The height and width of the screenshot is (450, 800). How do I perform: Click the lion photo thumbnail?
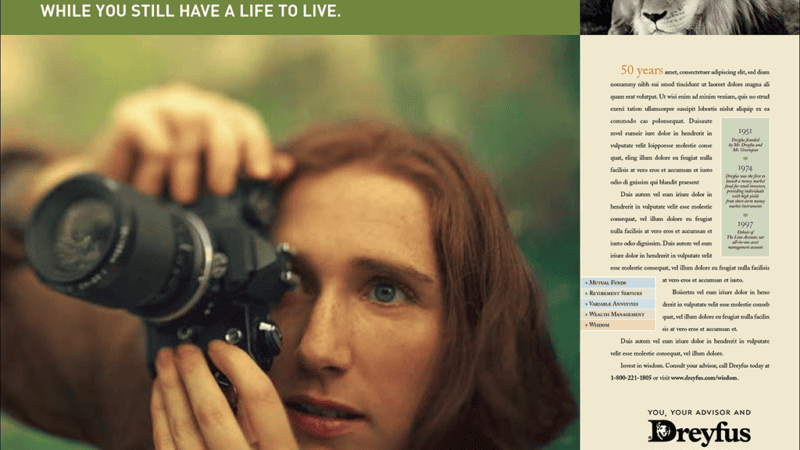(x=690, y=17)
